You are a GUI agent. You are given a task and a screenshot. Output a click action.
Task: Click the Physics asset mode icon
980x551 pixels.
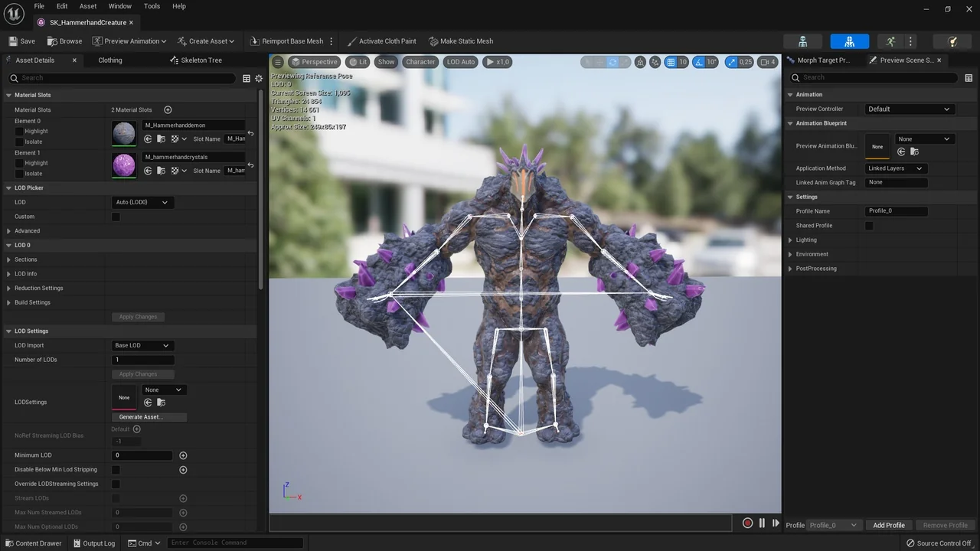tap(952, 41)
